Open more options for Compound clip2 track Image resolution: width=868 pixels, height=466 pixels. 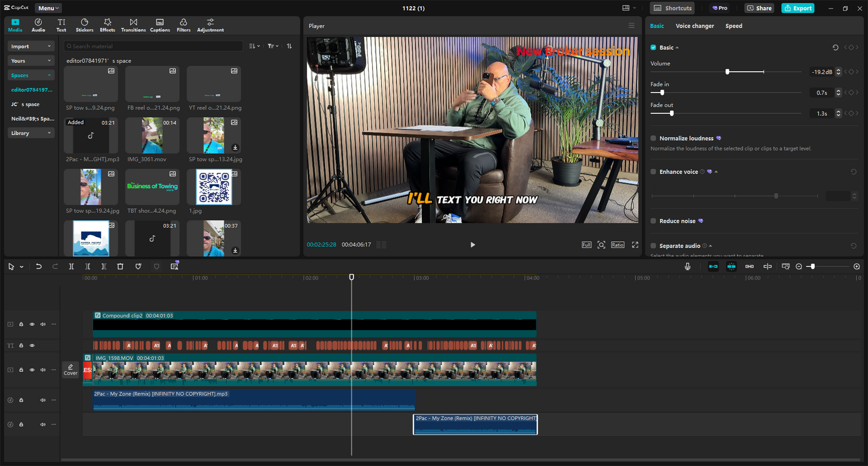coord(54,324)
